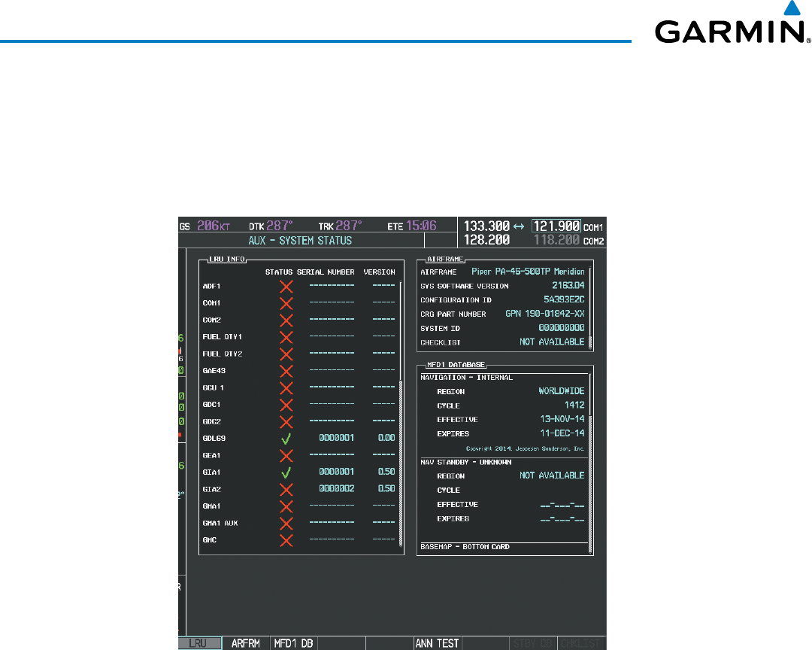Screen dimensions: 812x650
Task: Select COM2 active frequency 128.200
Action: click(x=486, y=240)
